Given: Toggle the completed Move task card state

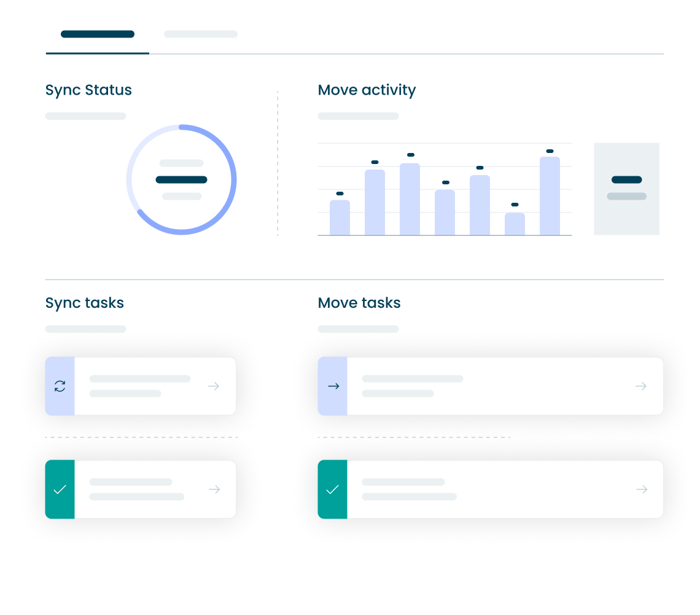Looking at the screenshot, I should coord(490,489).
